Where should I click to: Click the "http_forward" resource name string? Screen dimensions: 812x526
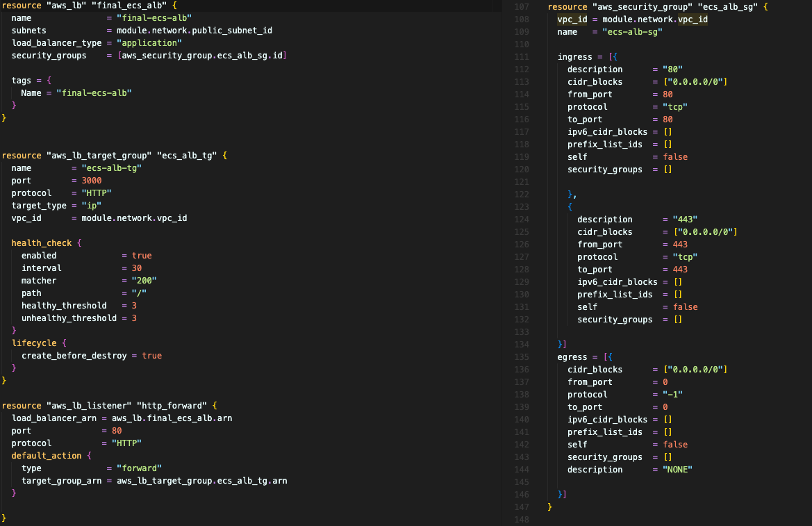click(x=172, y=406)
